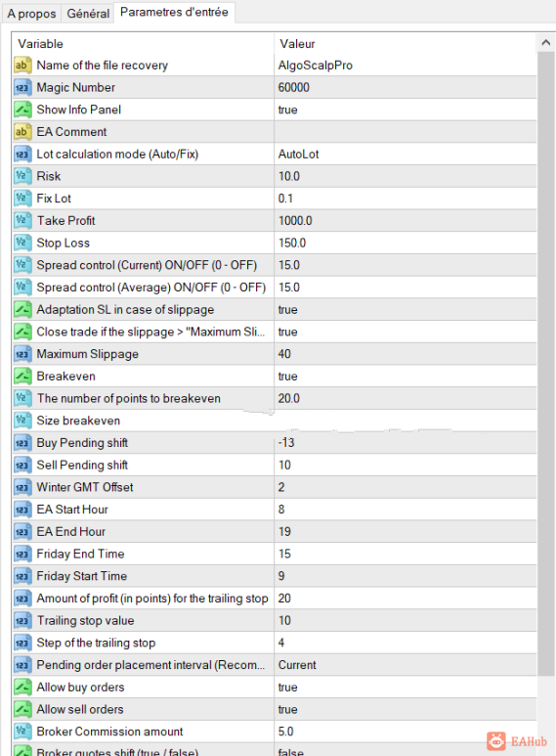Select the Take Profit value field 1000.0

tap(405, 220)
